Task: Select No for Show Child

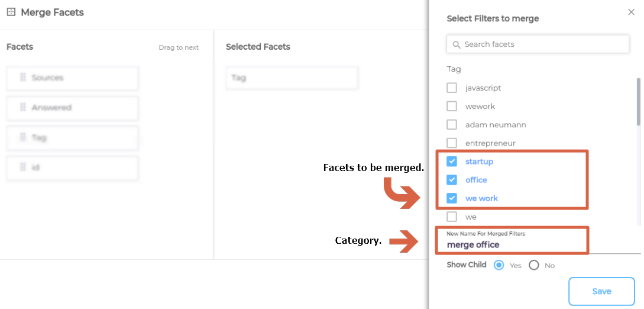Action: coord(534,265)
